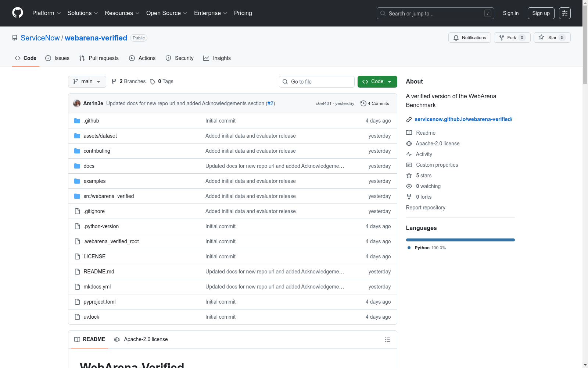Switch to the Issues tab
Image resolution: width=588 pixels, height=368 pixels.
57,58
